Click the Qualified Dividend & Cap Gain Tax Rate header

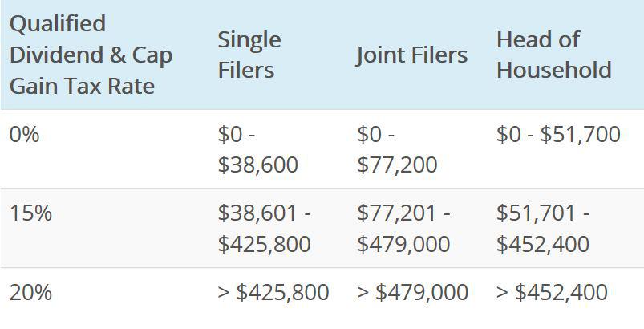tap(91, 55)
